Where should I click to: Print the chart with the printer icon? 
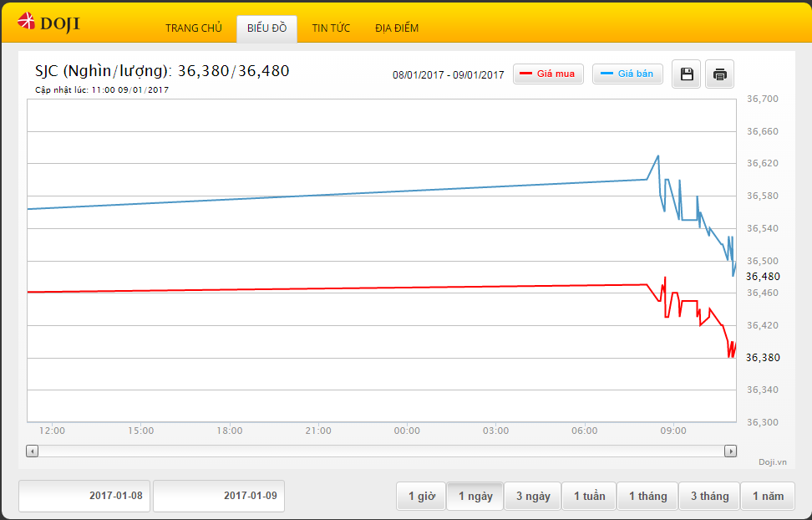[x=720, y=74]
